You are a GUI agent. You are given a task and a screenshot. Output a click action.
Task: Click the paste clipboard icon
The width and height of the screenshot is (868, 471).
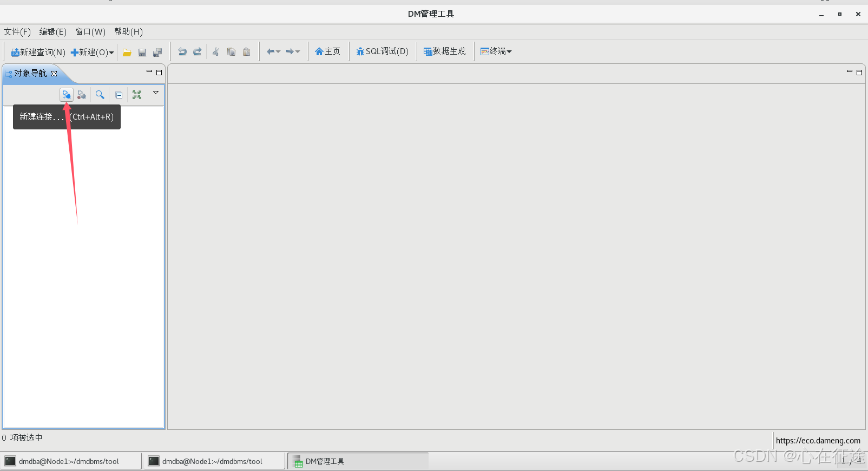[x=246, y=51]
